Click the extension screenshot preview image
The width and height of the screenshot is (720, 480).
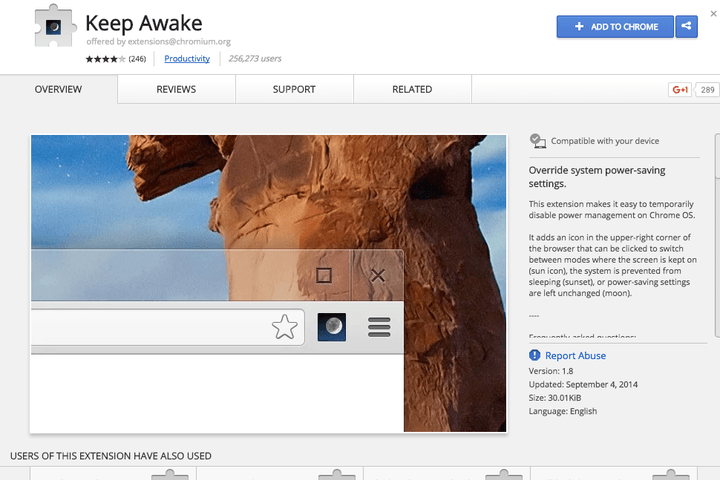point(269,283)
